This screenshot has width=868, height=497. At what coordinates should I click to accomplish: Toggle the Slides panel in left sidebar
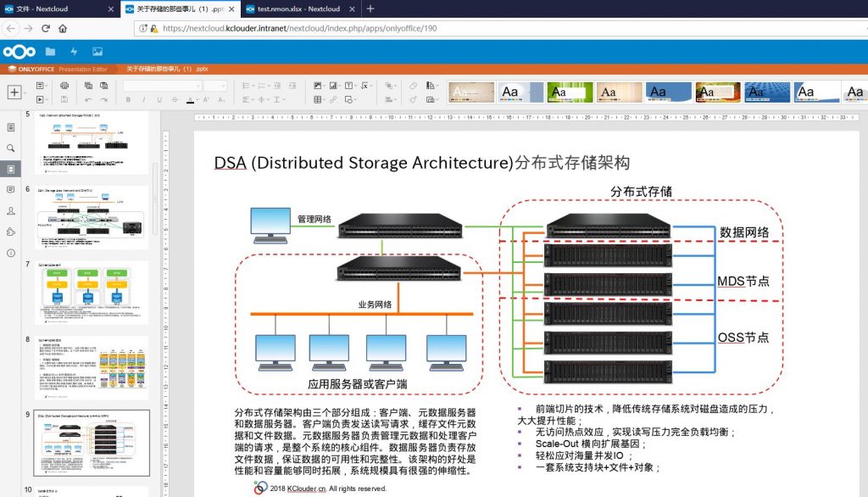point(10,169)
